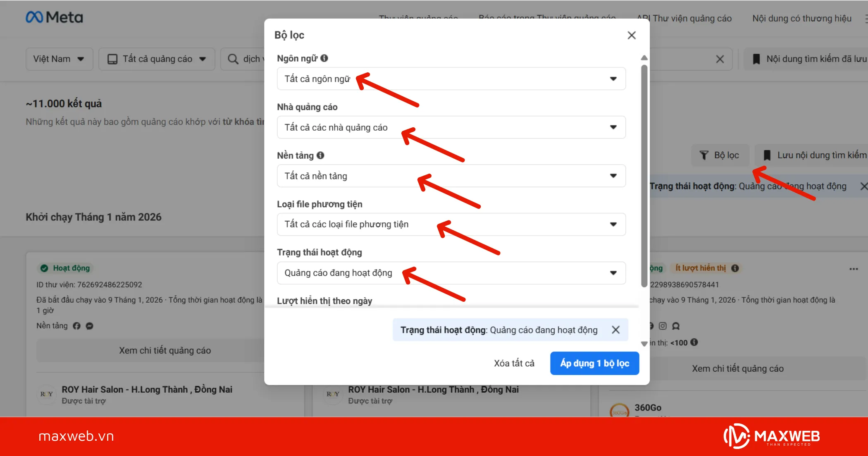Screen dimensions: 868x456
Task: Click the Meta logo
Action: [54, 17]
